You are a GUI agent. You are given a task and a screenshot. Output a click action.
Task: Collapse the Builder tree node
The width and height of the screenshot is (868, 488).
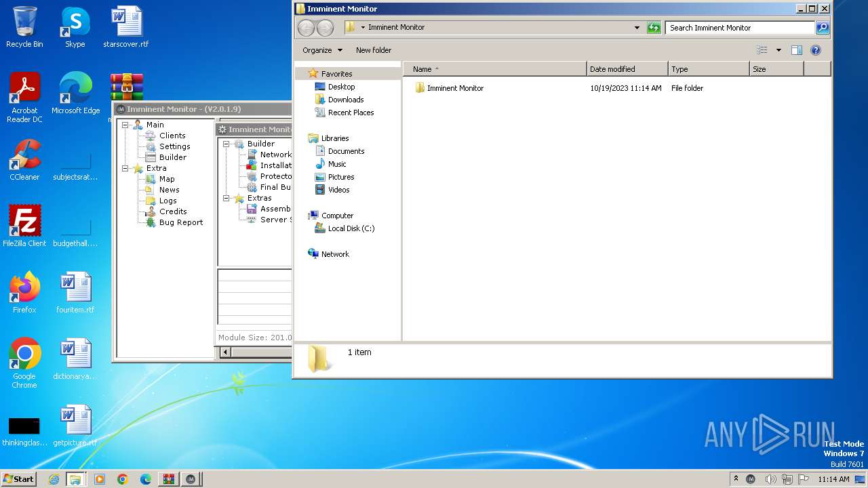pos(226,144)
